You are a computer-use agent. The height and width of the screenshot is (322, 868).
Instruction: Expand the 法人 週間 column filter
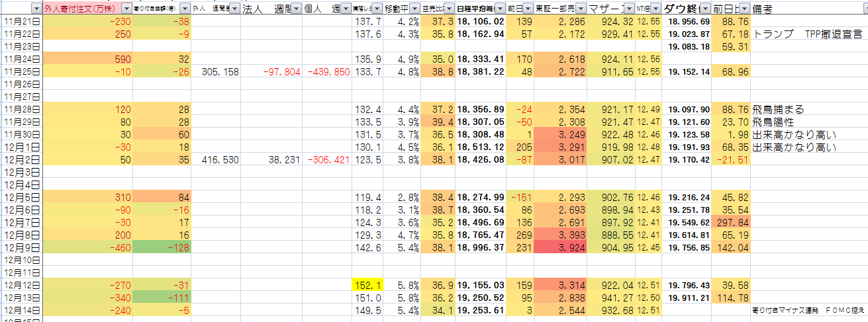click(x=297, y=9)
